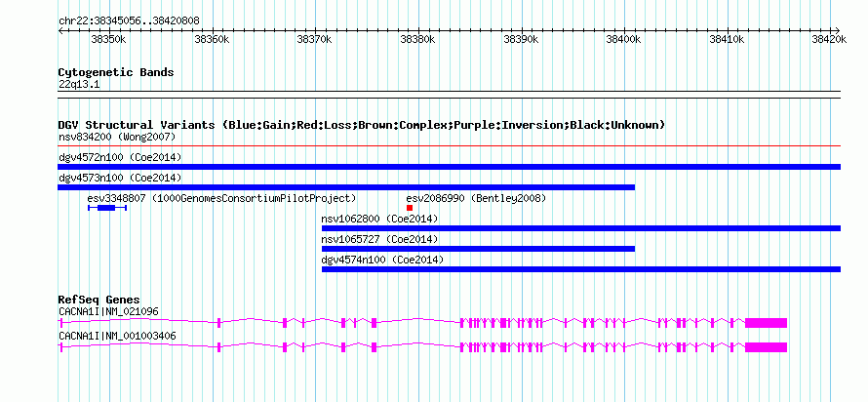868x402 pixels.
Task: Select the Cytogenetic Bands track title
Action: (116, 72)
